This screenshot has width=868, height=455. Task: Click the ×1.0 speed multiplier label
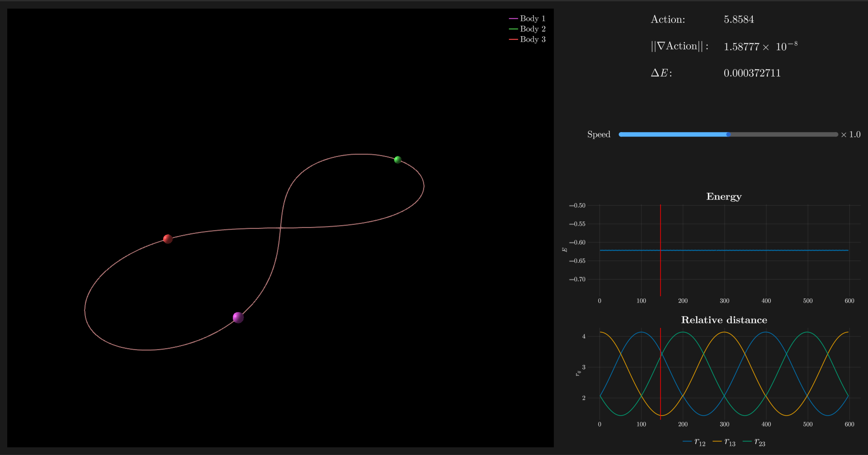click(851, 134)
